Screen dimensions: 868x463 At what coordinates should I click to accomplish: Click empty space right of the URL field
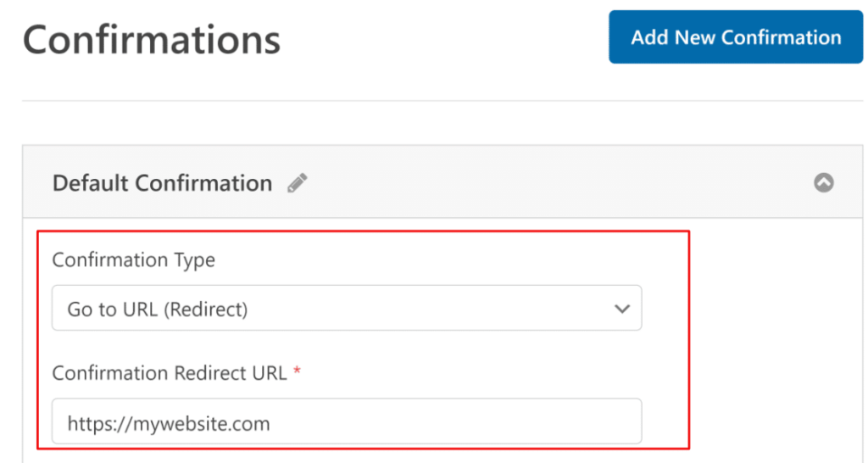pos(763,421)
